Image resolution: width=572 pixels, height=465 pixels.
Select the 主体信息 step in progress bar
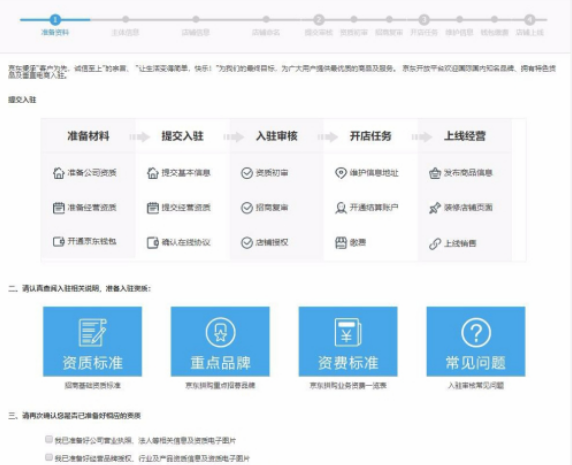point(125,19)
